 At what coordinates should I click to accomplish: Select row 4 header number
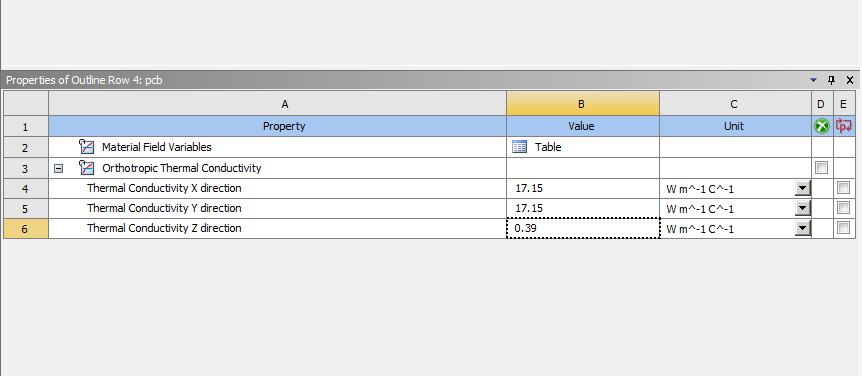tap(26, 189)
